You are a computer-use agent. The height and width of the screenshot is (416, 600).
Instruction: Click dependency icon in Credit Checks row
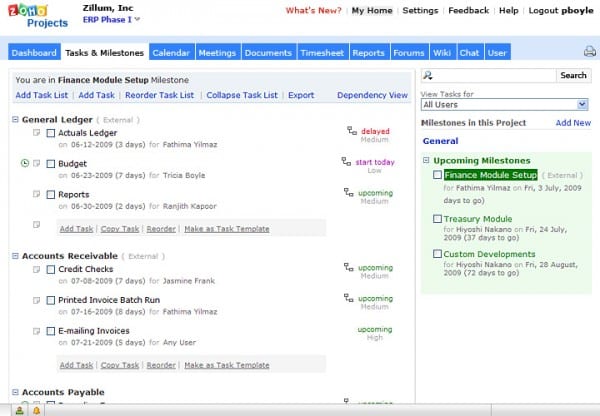(351, 268)
